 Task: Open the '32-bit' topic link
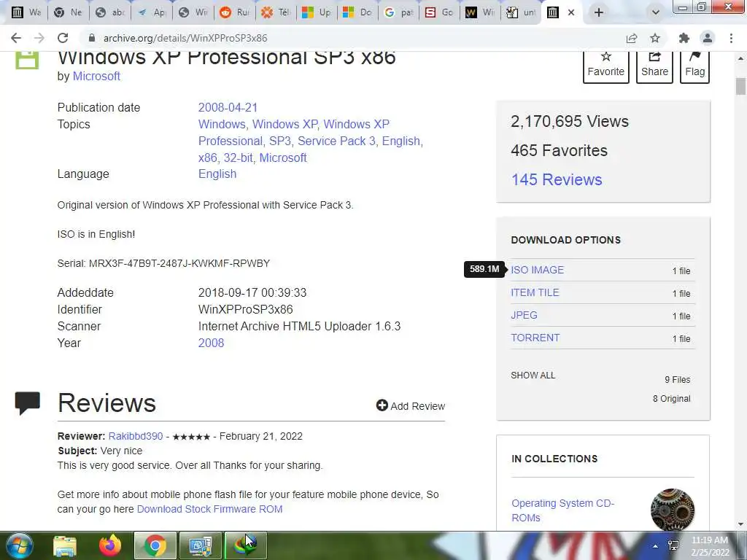pos(239,157)
